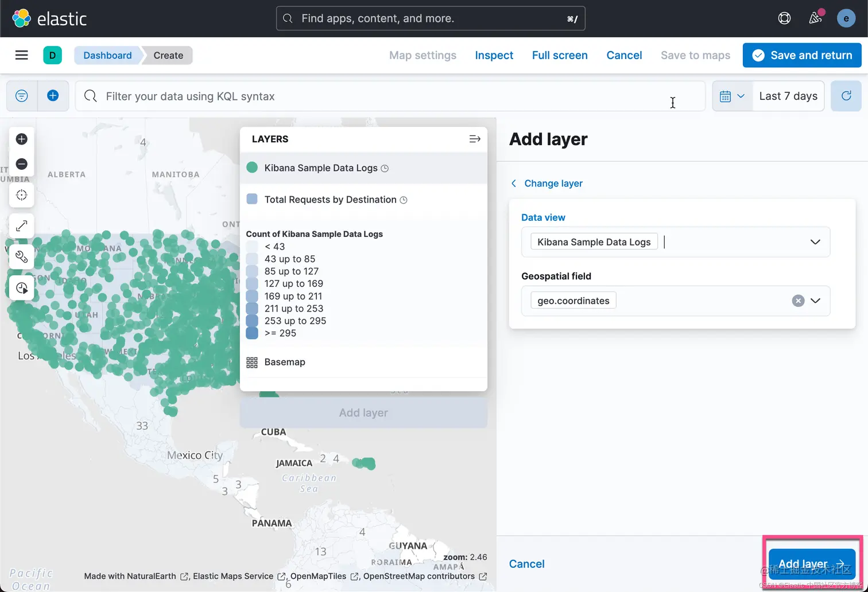Zoom in on the map
Screen dimensions: 868x592
pyautogui.click(x=22, y=139)
